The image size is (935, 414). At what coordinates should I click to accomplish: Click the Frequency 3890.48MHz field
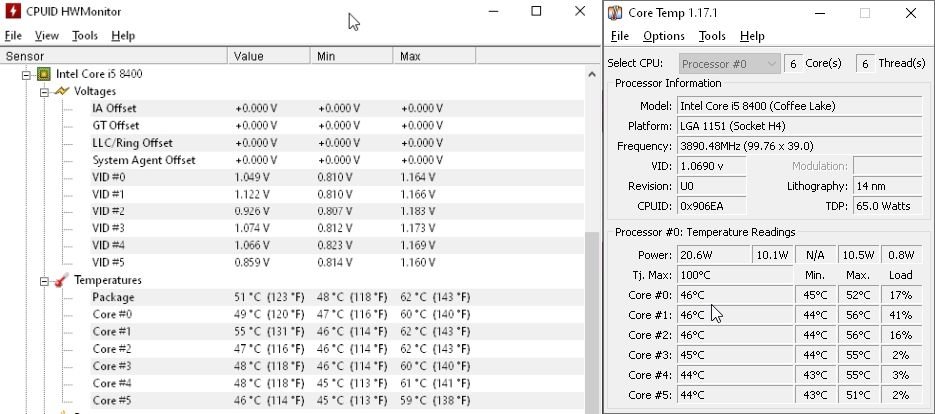pos(800,146)
